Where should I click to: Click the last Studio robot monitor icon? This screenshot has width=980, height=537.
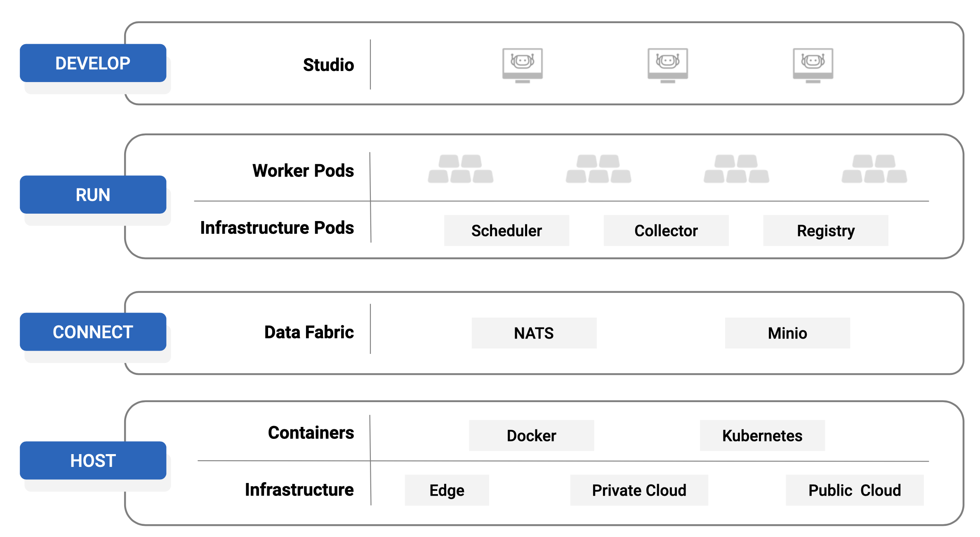813,65
